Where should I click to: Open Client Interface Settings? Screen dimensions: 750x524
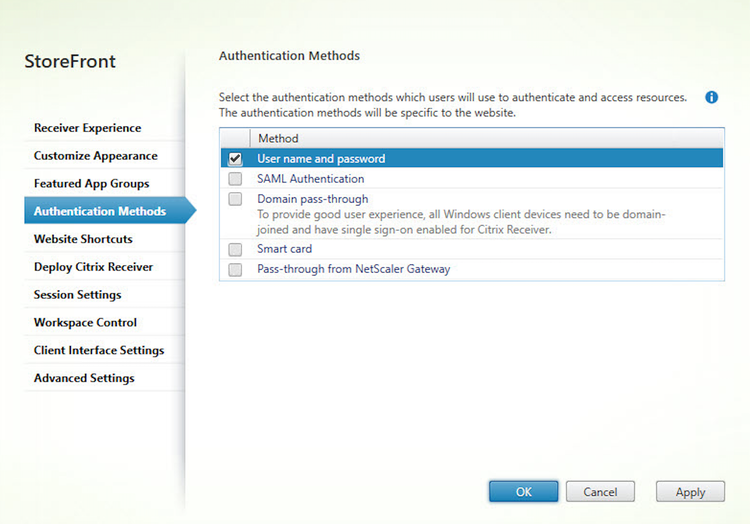(104, 350)
